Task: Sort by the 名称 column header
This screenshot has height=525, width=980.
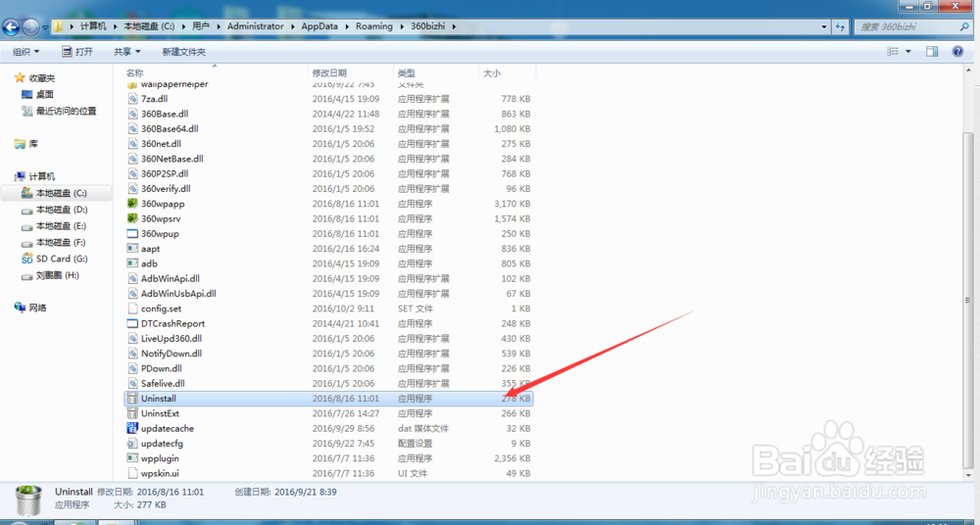Action: 134,73
